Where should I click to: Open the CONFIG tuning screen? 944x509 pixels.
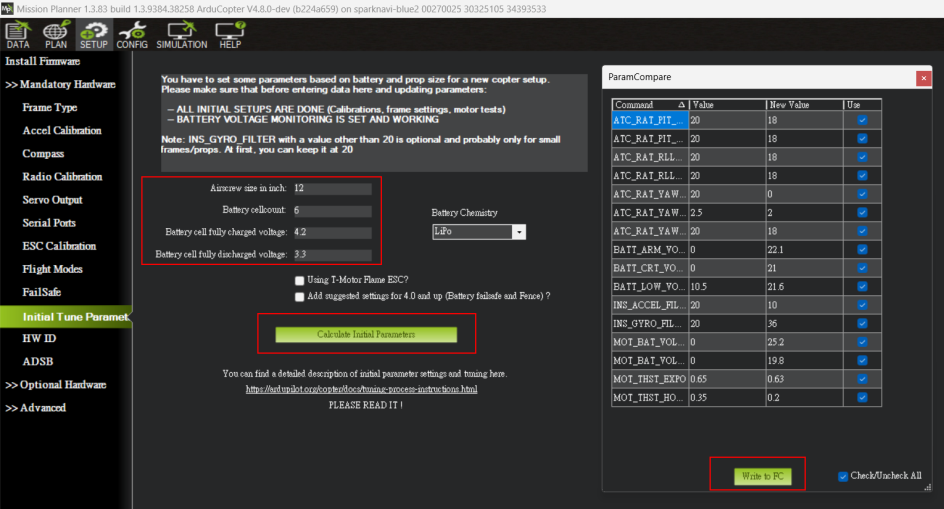(132, 35)
